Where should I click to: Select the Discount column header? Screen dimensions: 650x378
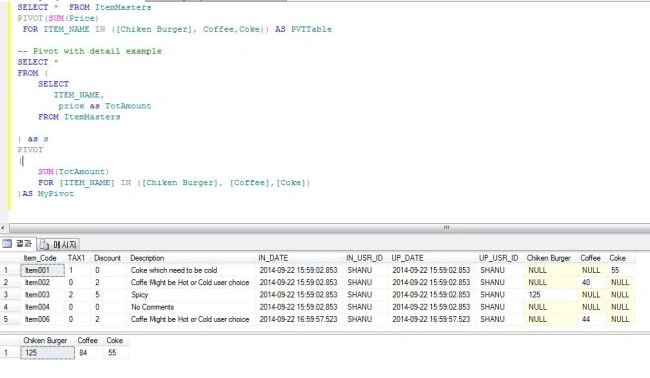coord(107,258)
